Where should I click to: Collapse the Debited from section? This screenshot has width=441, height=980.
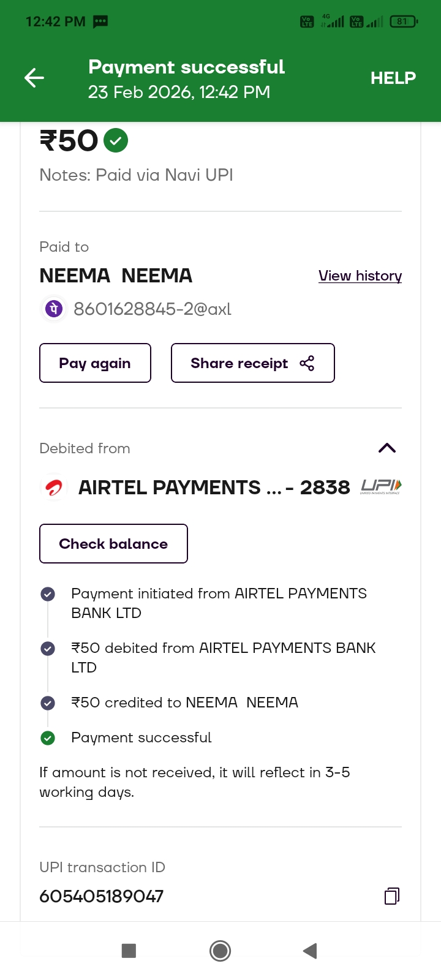point(387,448)
